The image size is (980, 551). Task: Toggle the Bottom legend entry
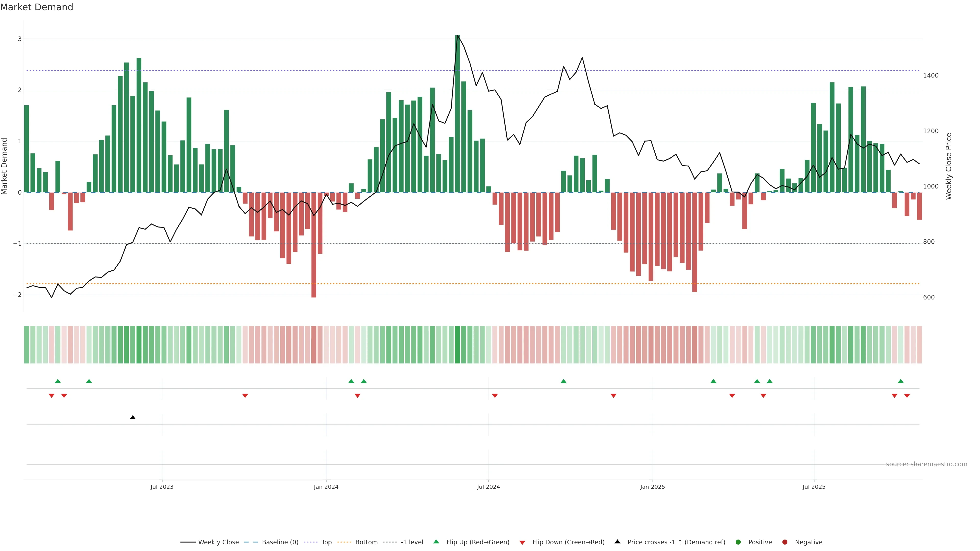[x=366, y=542]
